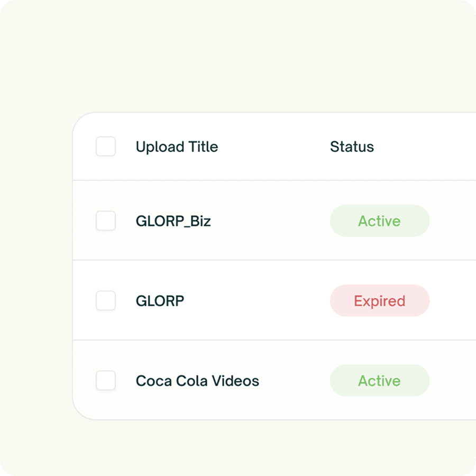
Task: Open the Coca Cola Videos upload
Action: (197, 381)
